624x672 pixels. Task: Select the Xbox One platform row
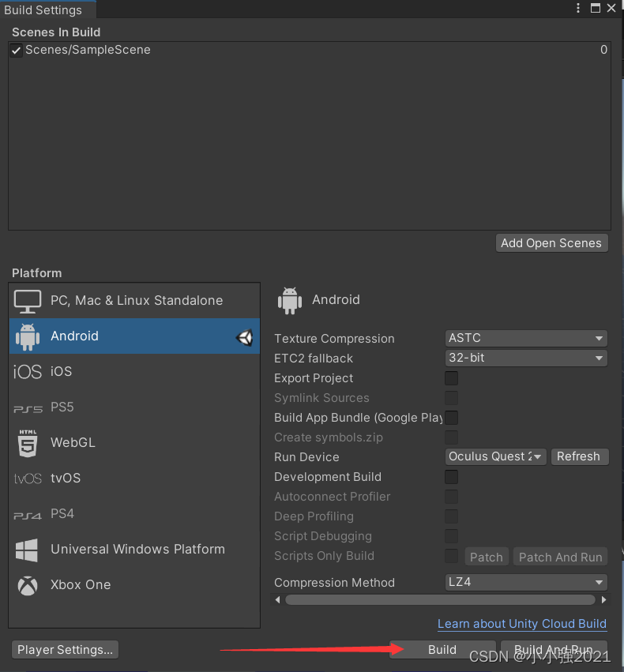pos(134,585)
